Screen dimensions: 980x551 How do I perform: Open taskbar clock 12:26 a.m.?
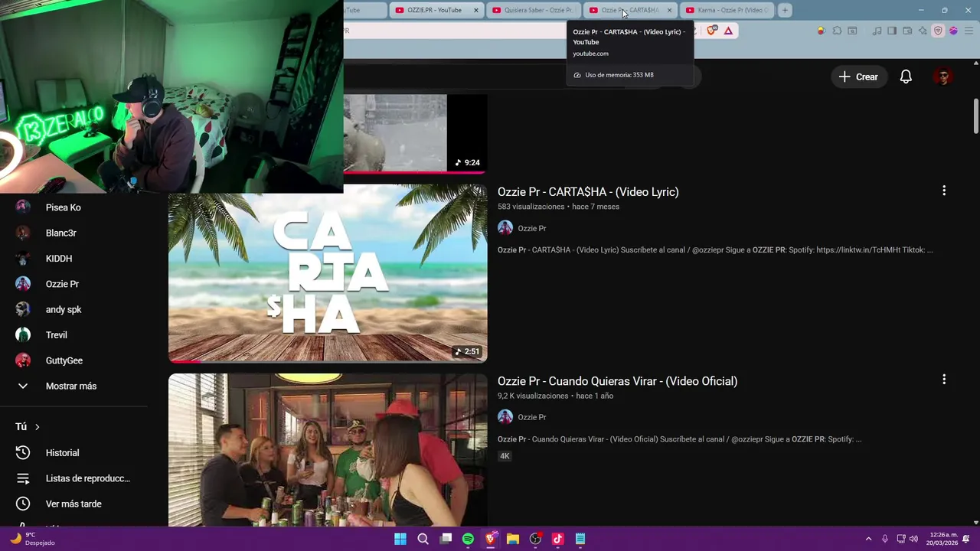[x=942, y=539]
